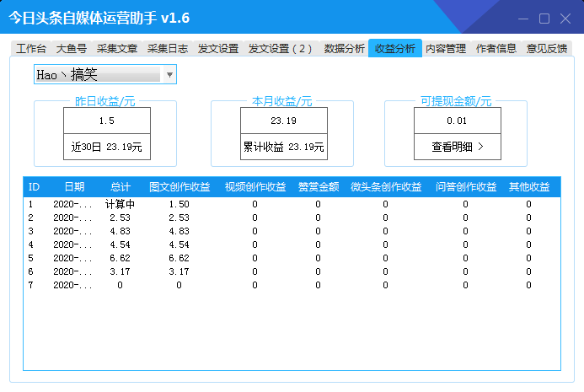Viewport: 584px width, 392px height.
Task: Maximize the application window
Action: 544,19
